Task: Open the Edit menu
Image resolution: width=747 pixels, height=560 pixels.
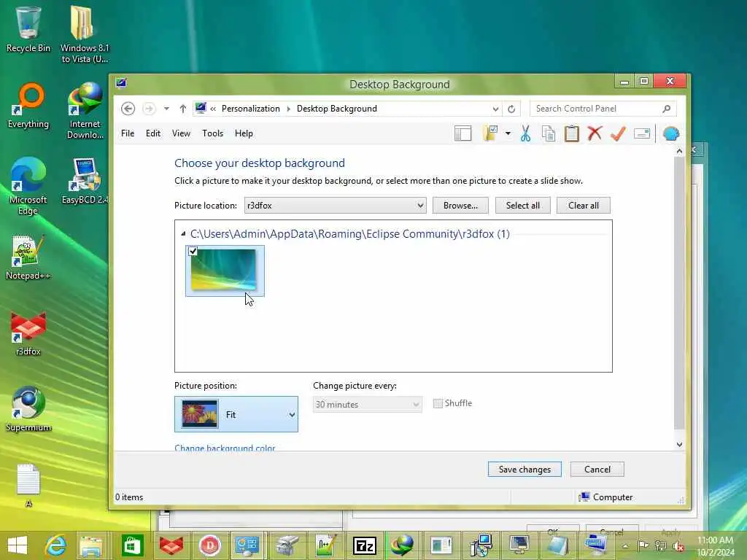Action: point(153,133)
